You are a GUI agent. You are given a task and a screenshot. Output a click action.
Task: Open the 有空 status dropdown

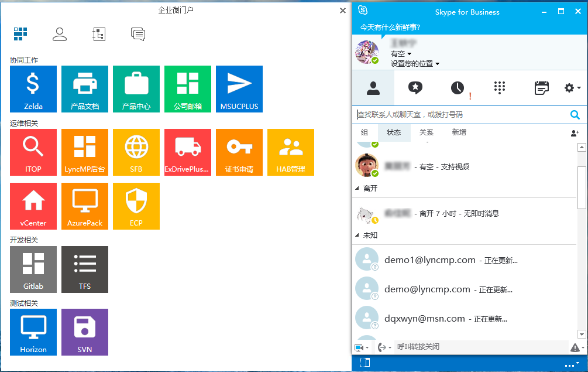[401, 54]
